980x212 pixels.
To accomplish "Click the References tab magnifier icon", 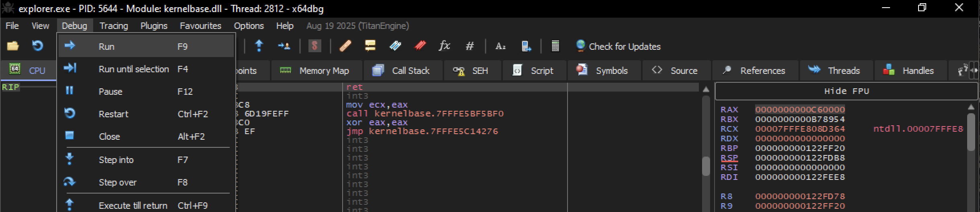I will (x=727, y=70).
